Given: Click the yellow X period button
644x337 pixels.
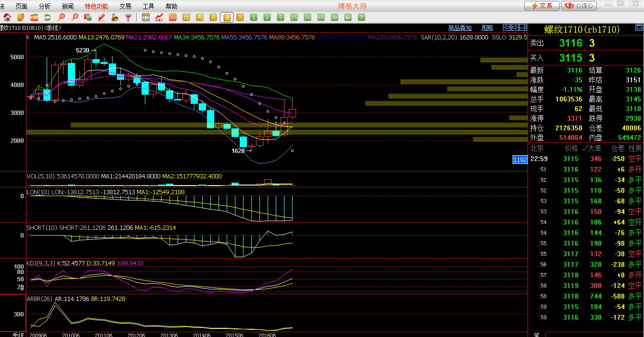Looking at the screenshot, I should pos(240,17).
